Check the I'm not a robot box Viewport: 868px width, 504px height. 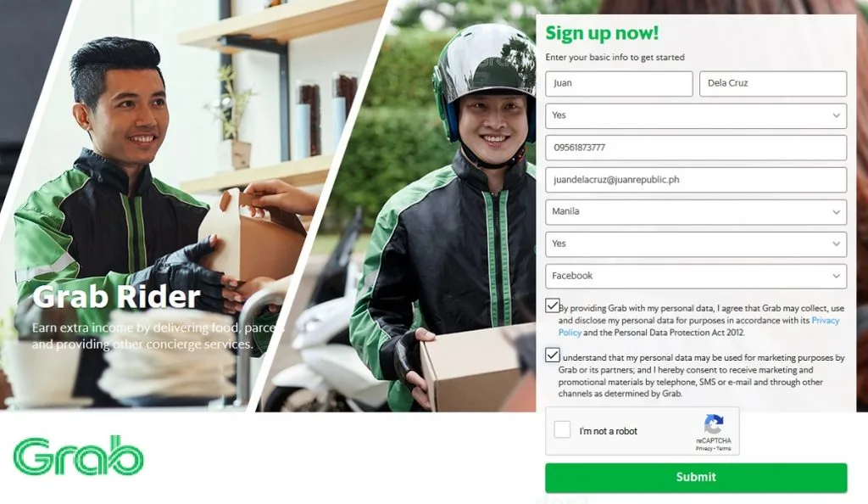coord(562,429)
